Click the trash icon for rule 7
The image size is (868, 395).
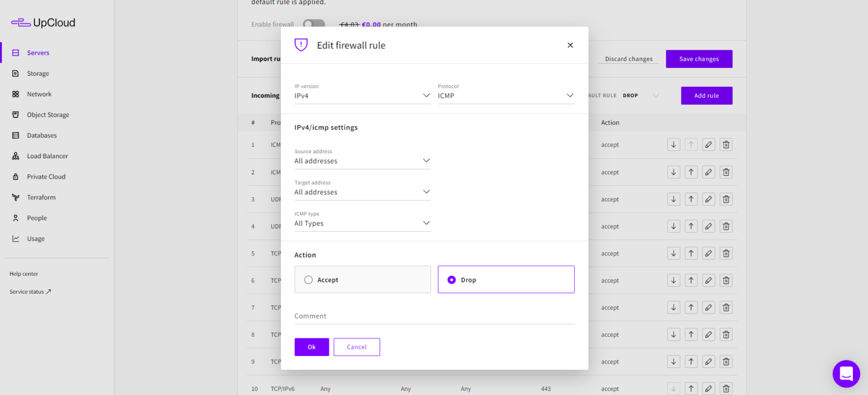click(x=726, y=307)
